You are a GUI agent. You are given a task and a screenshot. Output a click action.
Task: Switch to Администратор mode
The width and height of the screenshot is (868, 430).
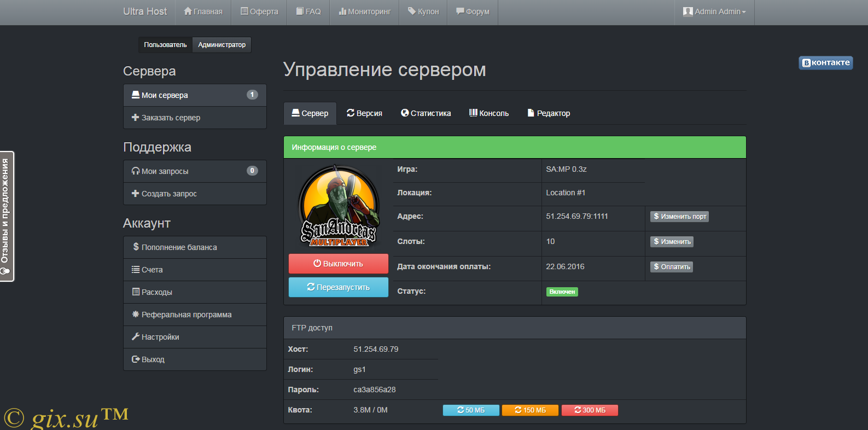coord(222,45)
